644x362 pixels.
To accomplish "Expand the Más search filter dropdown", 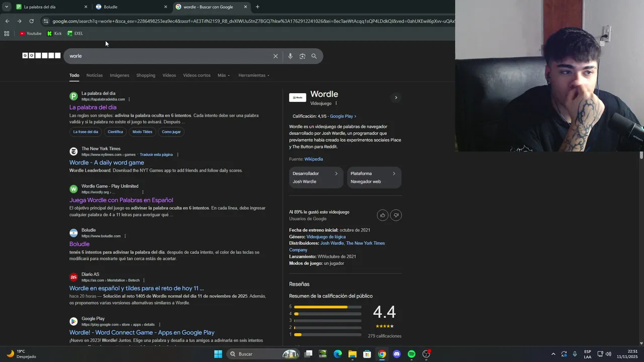I will pyautogui.click(x=224, y=75).
